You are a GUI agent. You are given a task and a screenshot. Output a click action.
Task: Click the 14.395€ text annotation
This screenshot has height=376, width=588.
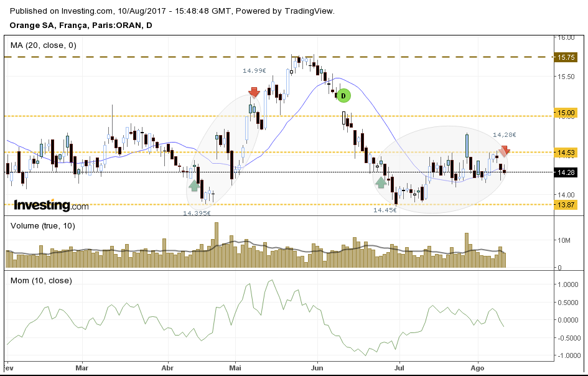point(197,213)
